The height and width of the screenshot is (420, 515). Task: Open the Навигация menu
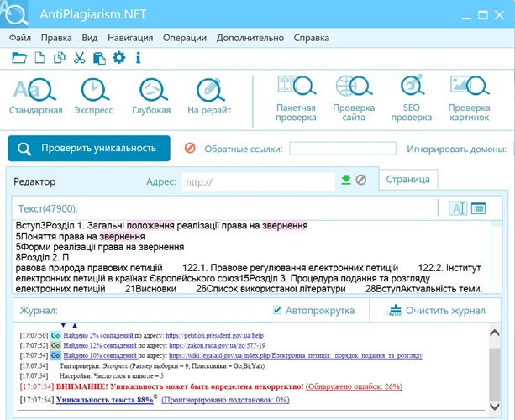tap(130, 38)
